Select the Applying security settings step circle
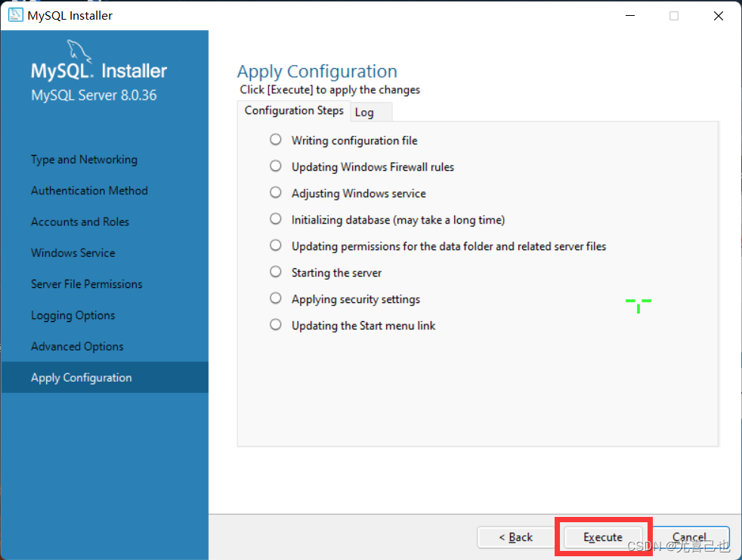The image size is (742, 560). [x=275, y=299]
